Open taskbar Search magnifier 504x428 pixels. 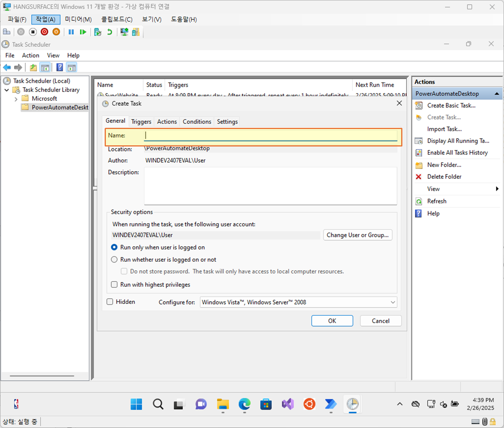pyautogui.click(x=158, y=404)
